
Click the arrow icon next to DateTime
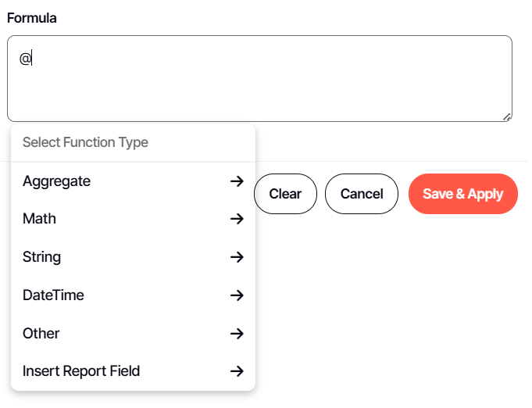point(237,295)
